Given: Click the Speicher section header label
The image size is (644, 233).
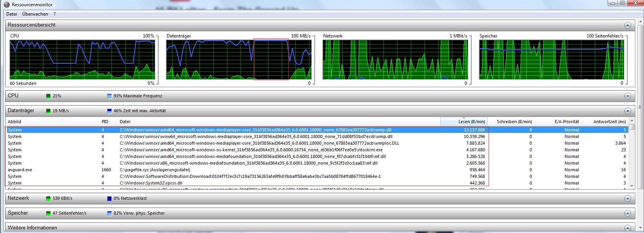Looking at the screenshot, I should (18, 213).
